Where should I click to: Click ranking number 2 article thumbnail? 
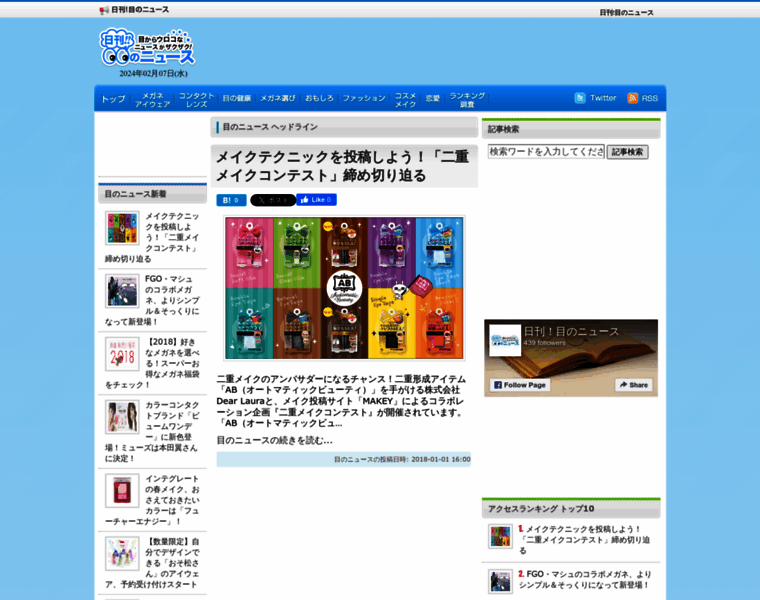click(500, 581)
